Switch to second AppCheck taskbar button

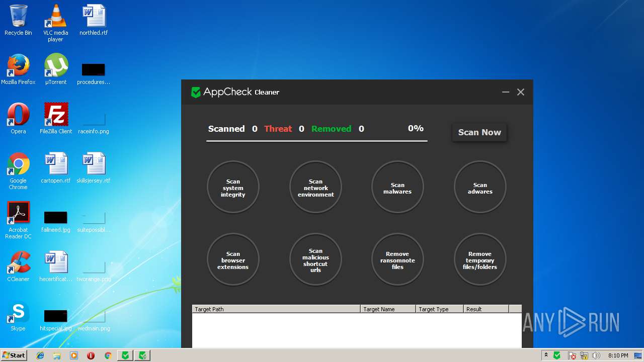click(143, 355)
